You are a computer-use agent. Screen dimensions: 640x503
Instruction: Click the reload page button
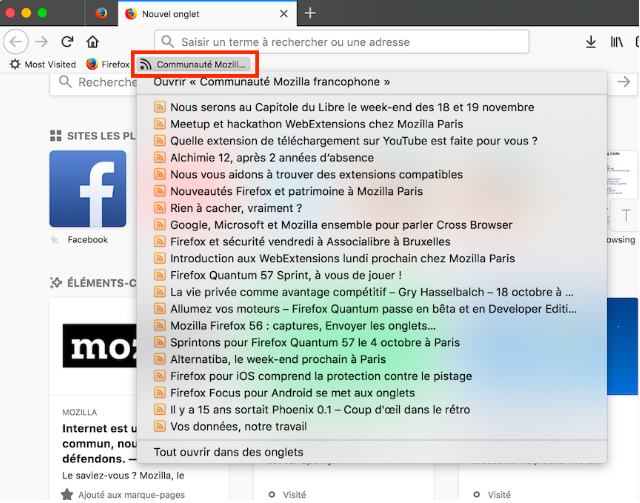pos(67,42)
